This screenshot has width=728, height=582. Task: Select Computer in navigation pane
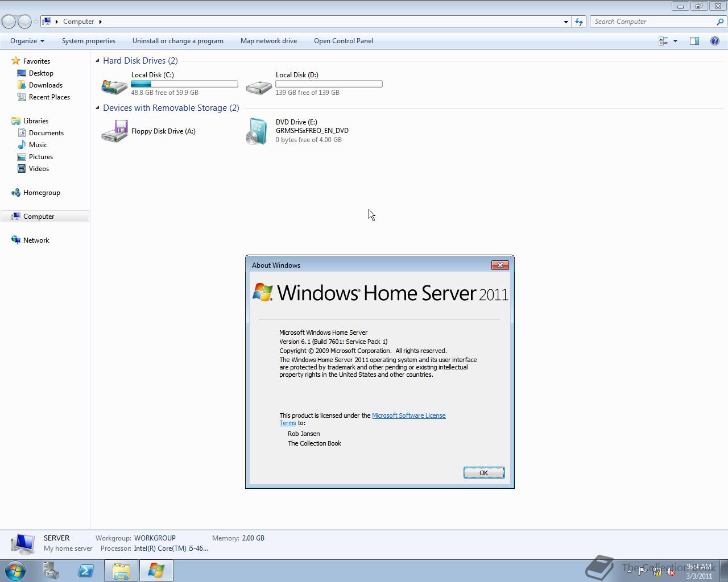(x=45, y=217)
